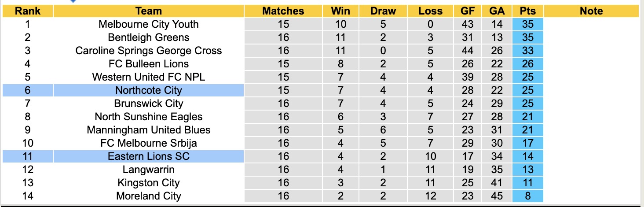
Task: Select the Matches column header
Action: 283,11
